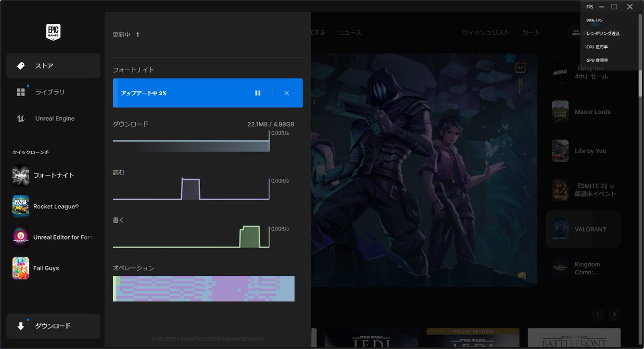
Task: Open the カート cart link
Action: click(531, 33)
